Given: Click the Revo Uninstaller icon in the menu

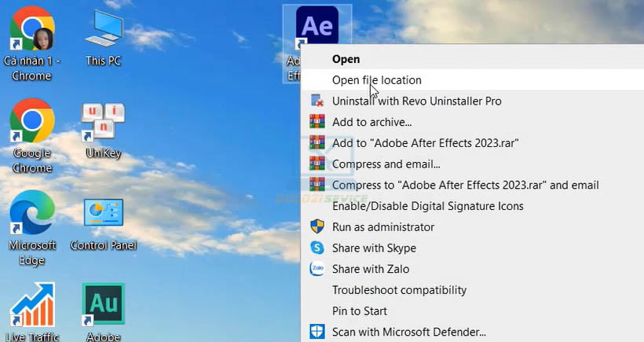Looking at the screenshot, I should (317, 101).
